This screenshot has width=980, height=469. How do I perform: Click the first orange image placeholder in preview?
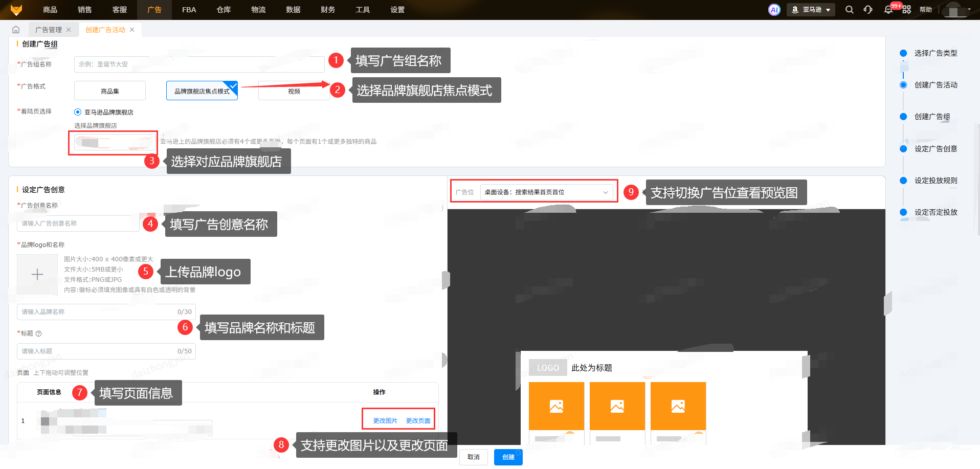click(556, 406)
